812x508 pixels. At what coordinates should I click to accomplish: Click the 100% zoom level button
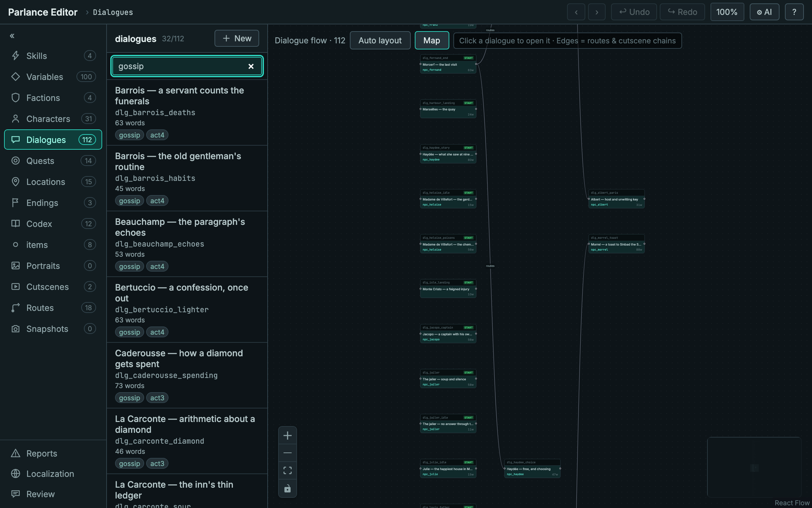pyautogui.click(x=727, y=12)
